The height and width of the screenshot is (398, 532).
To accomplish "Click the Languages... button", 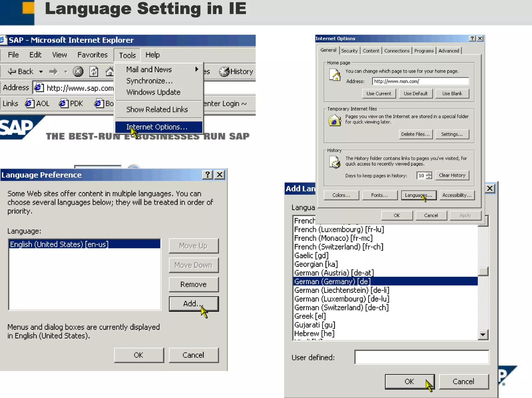I will 419,195.
